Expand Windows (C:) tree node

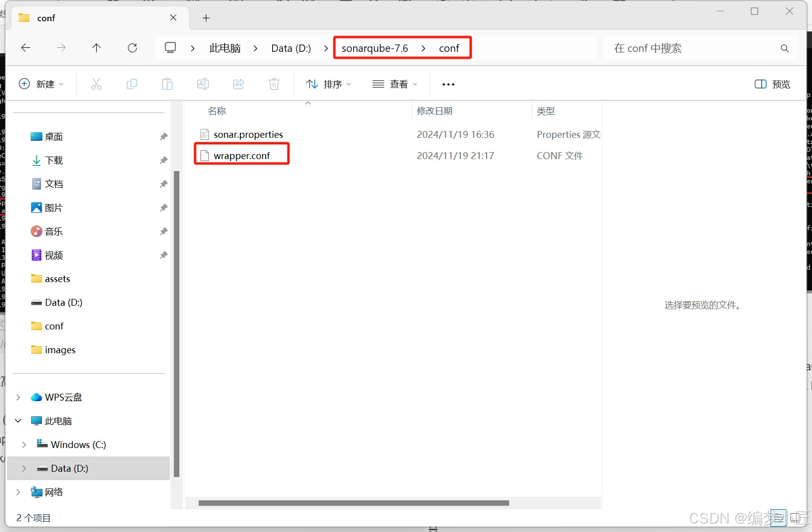(24, 445)
